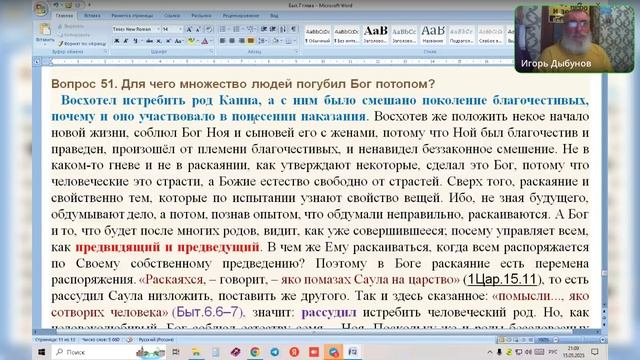The width and height of the screenshot is (640, 360).
Task: Open Yandex browser from the taskbar
Action: pyautogui.click(x=294, y=352)
